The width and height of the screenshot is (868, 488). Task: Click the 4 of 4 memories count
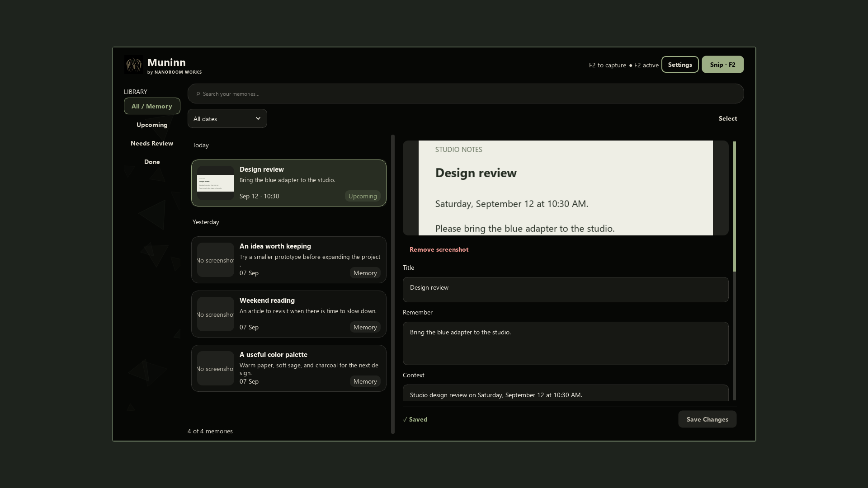[x=210, y=431]
